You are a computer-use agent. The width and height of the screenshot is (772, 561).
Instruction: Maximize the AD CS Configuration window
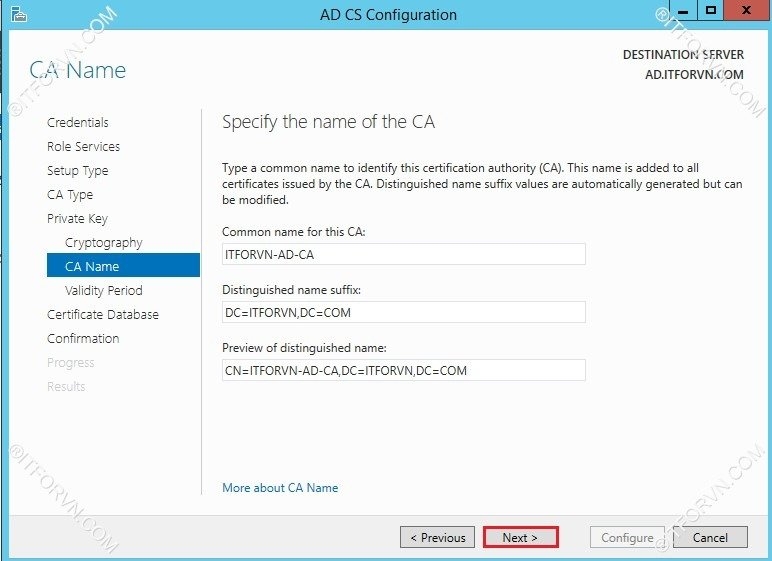coord(709,12)
